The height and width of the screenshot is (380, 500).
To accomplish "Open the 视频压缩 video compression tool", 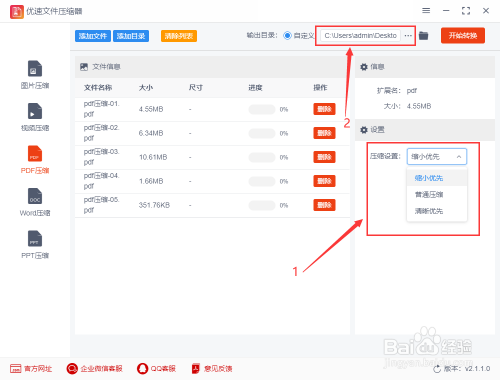I will tap(35, 117).
